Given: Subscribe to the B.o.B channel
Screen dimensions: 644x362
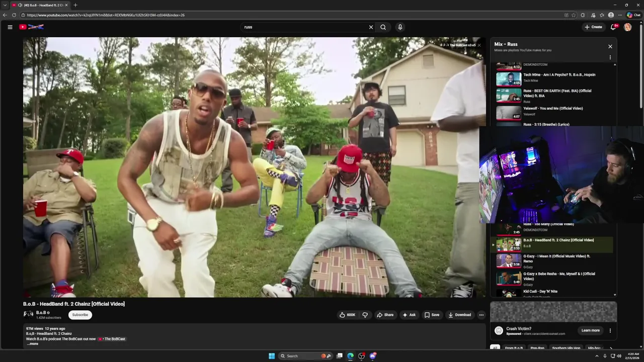Looking at the screenshot, I should point(80,315).
